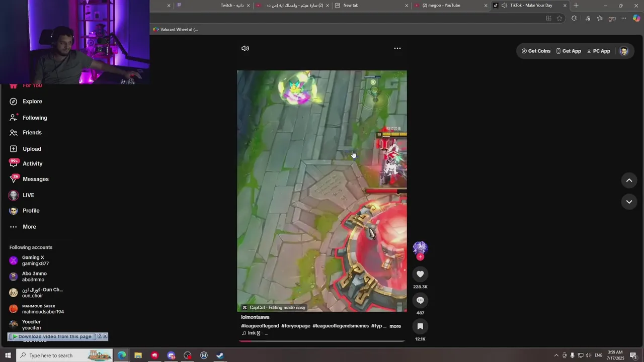Open Microsoft Edge from the taskbar

point(122,355)
